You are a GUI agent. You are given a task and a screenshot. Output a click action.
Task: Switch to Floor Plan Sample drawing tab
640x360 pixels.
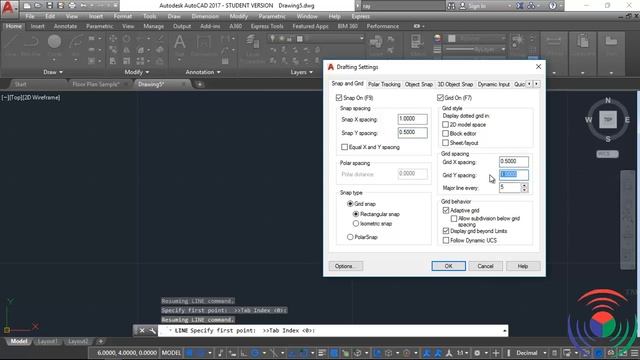coord(96,84)
